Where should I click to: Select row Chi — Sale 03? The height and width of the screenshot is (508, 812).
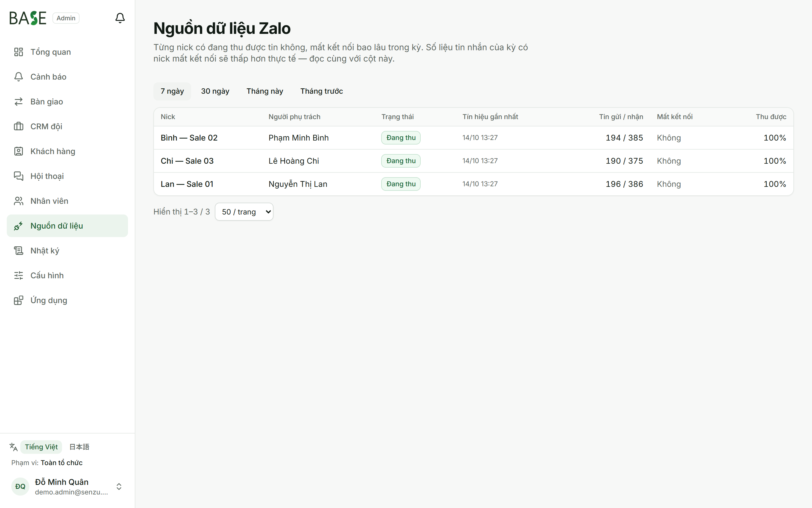473,161
